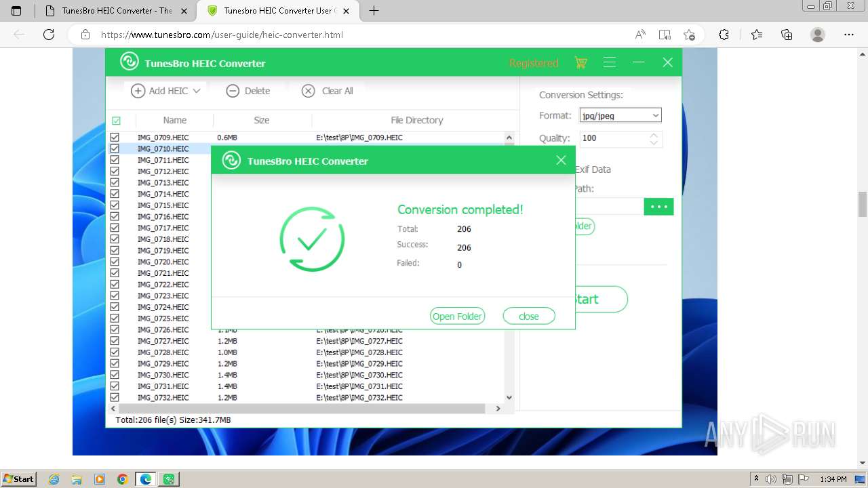Click the TunesBro logo in the main window title
The width and height of the screenshot is (868, 488).
pos(129,62)
